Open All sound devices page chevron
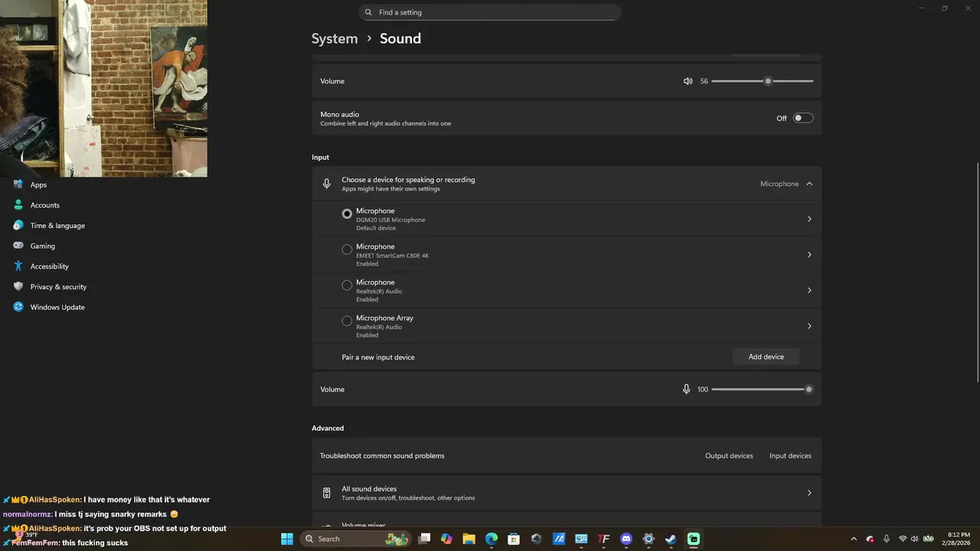Viewport: 980px width, 551px height. (x=809, y=493)
